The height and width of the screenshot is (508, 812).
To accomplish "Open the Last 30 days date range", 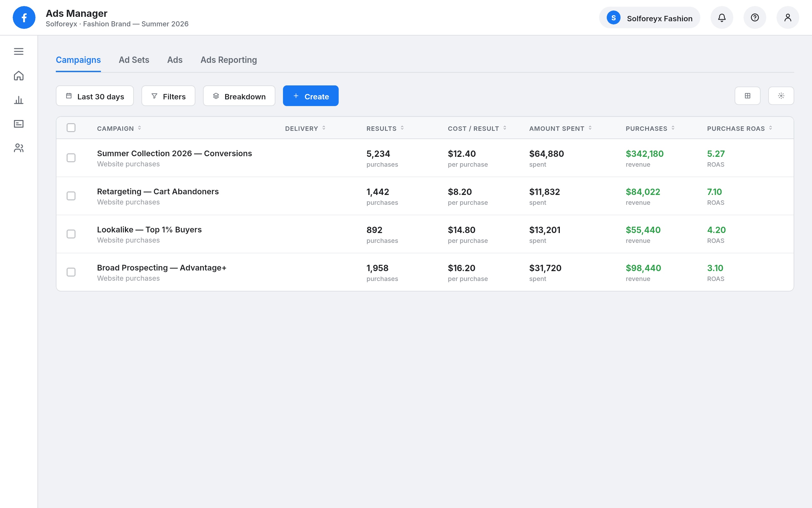I will pyautogui.click(x=95, y=96).
